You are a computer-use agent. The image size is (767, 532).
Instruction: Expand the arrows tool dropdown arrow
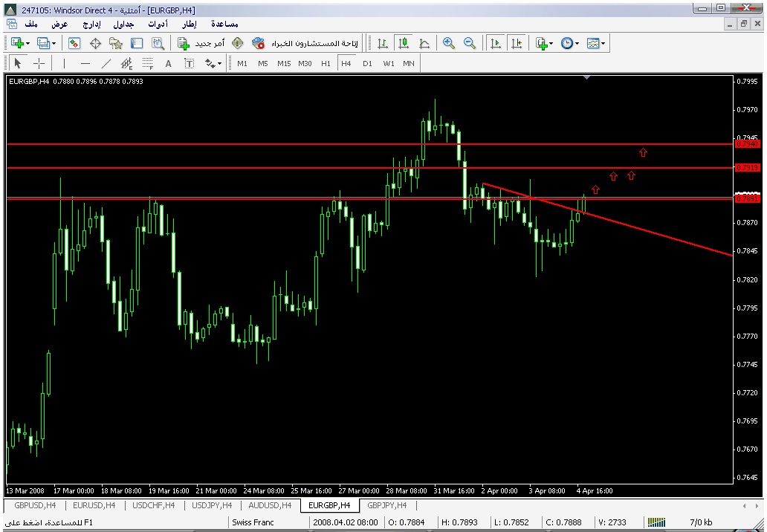click(x=219, y=64)
